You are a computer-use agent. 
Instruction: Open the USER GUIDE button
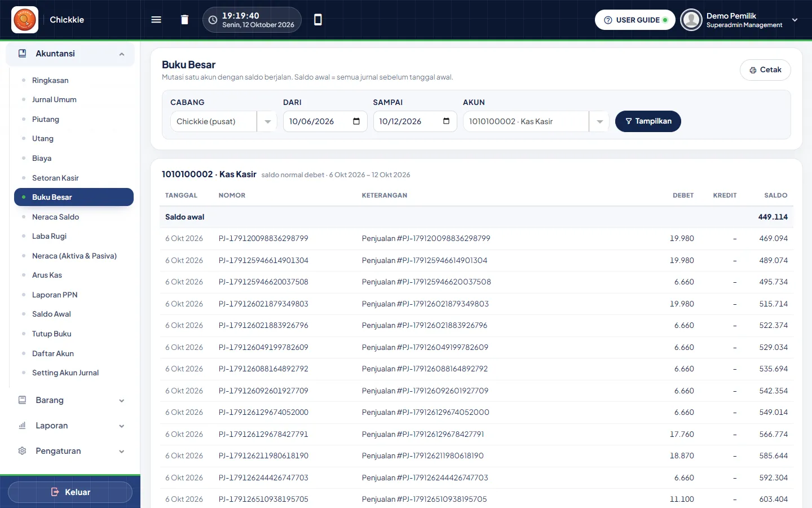click(x=635, y=20)
